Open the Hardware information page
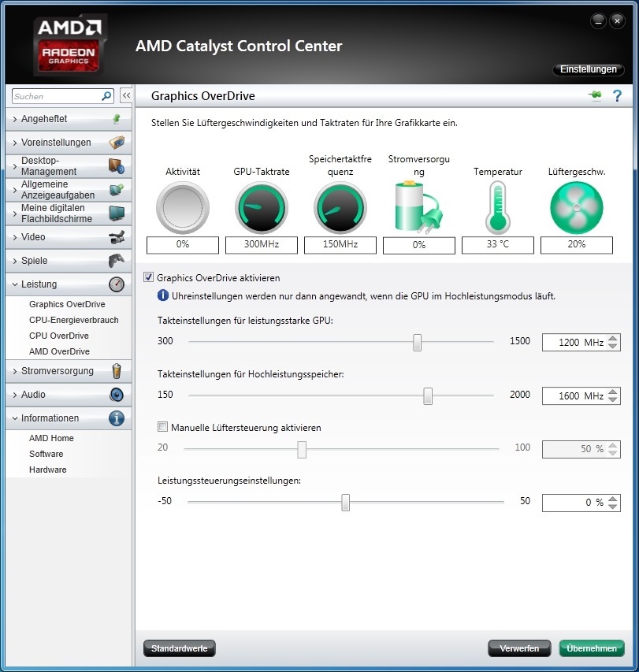The image size is (639, 672). pos(47,470)
